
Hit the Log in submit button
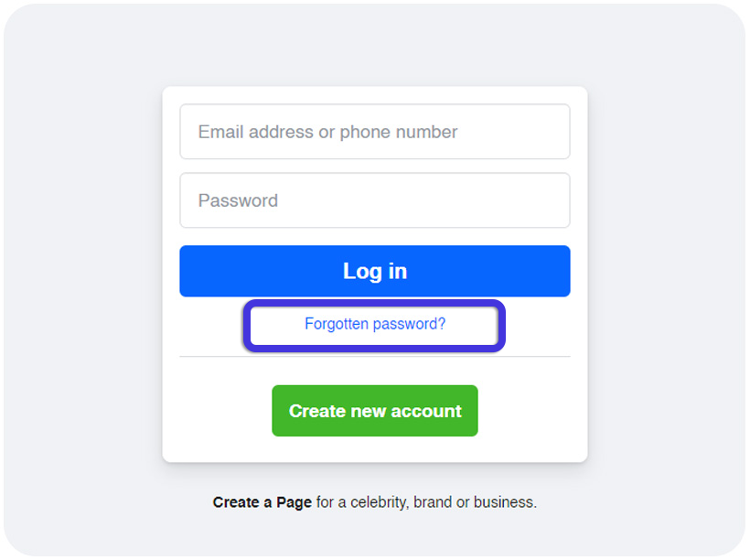[x=374, y=271]
